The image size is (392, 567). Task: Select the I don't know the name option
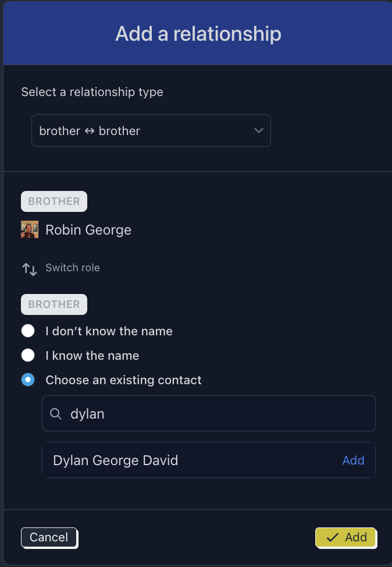[x=28, y=331]
